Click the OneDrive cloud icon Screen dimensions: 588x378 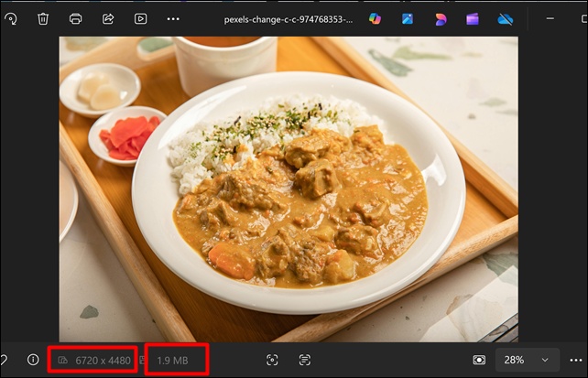click(x=506, y=18)
